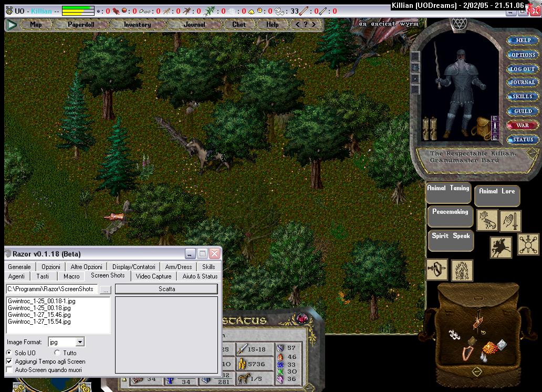Viewport: 542px width, 392px height.
Task: Click the horse-and-rider skill icon
Action: [x=501, y=247]
